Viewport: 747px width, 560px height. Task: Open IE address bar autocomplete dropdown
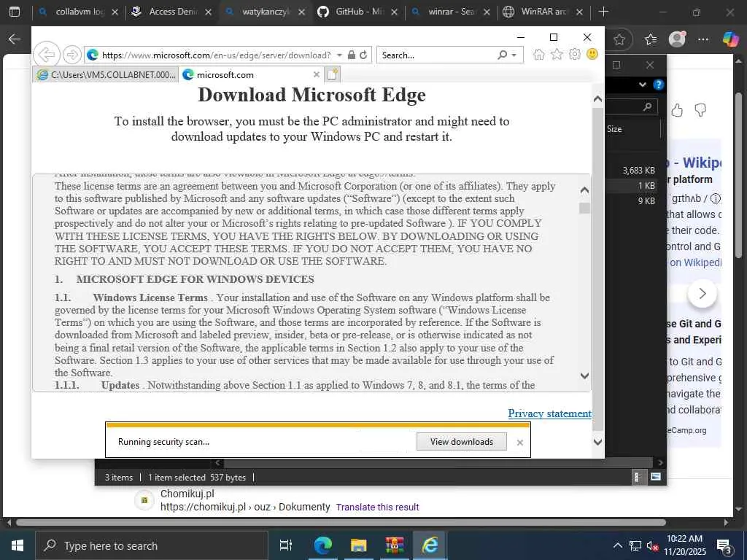tap(339, 55)
